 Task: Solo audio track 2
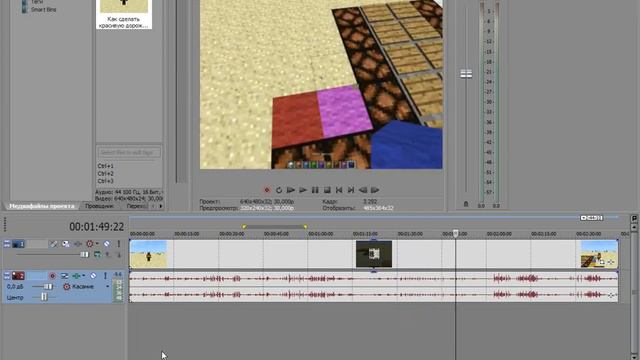[x=105, y=276]
